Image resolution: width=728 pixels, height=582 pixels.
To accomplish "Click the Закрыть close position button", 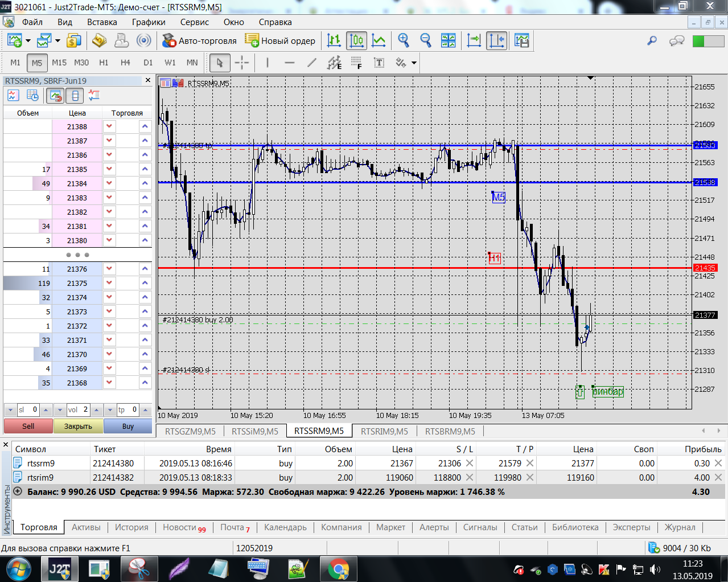I will click(x=78, y=426).
